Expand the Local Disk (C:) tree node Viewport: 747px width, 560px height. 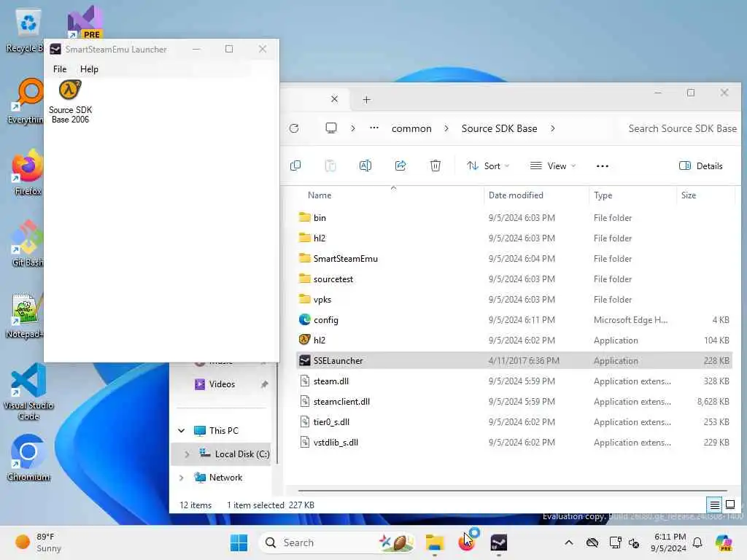click(x=187, y=454)
